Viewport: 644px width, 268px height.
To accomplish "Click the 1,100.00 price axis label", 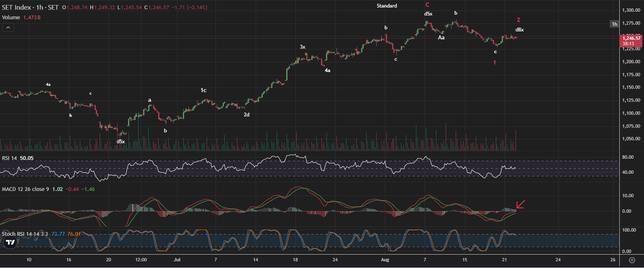I will click(x=631, y=113).
